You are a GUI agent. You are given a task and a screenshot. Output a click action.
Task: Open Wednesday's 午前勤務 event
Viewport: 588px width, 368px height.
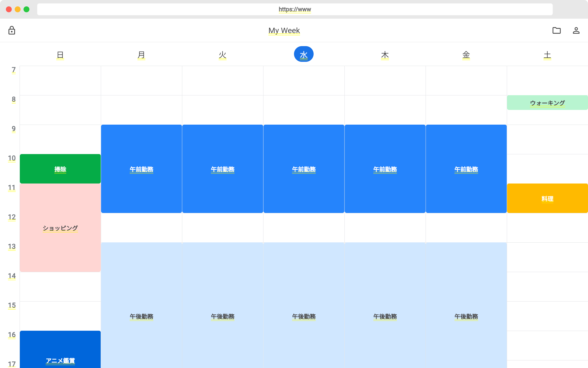304,169
